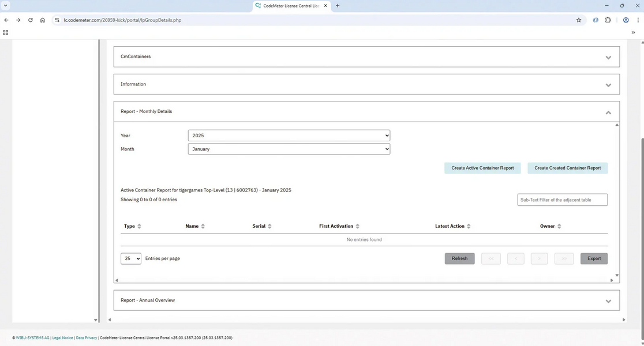Bookmark this page with the star icon
This screenshot has height=346, width=644.
[x=579, y=20]
